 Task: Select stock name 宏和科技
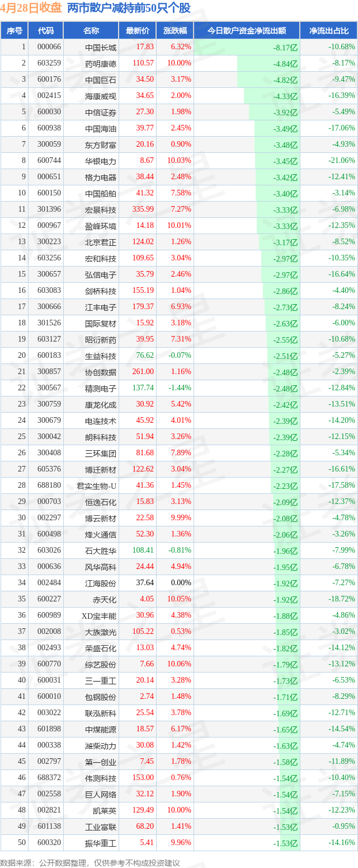[x=101, y=258]
